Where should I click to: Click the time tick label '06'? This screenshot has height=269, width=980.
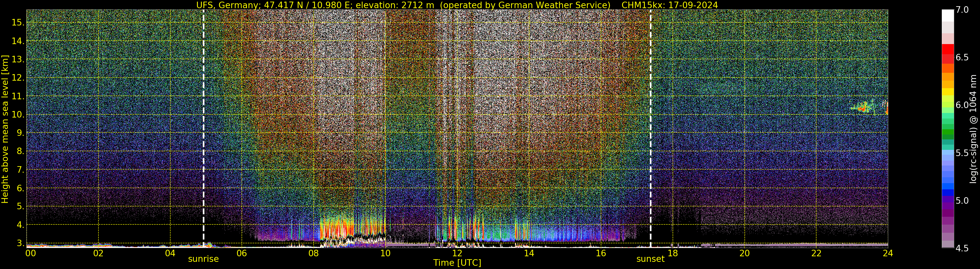[x=242, y=253]
